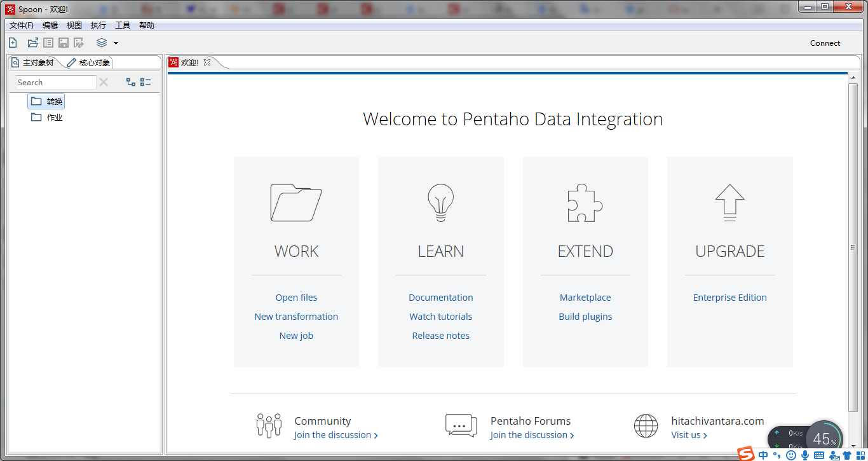The height and width of the screenshot is (461, 868).
Task: Click the Marketplace link
Action: [585, 298]
